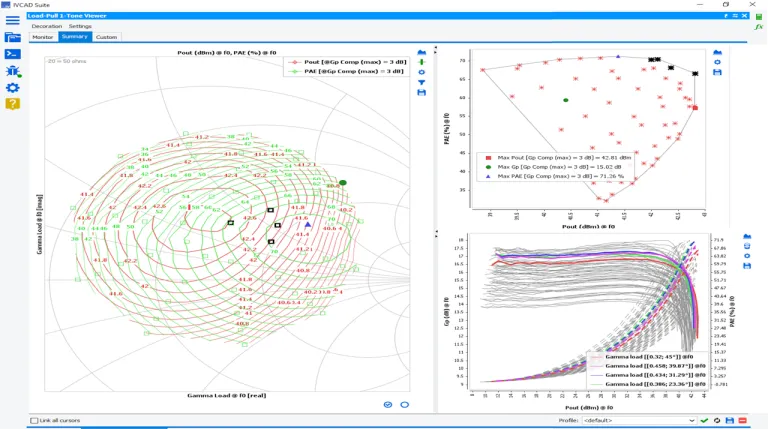The image size is (768, 432).
Task: Open the Smith chart gear settings icon
Action: (x=421, y=72)
